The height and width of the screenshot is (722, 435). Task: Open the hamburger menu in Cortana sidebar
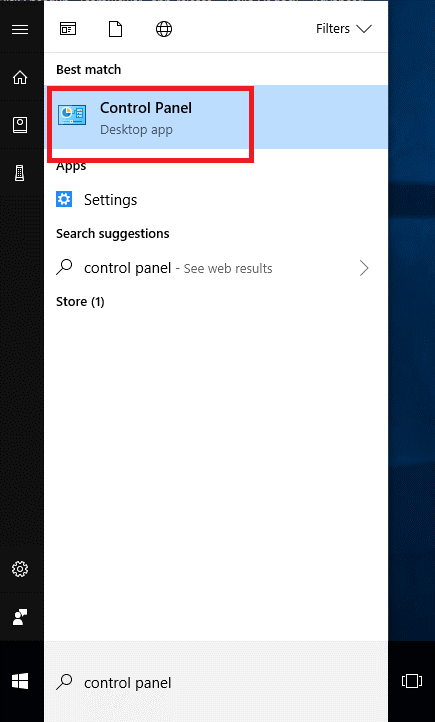tap(20, 29)
